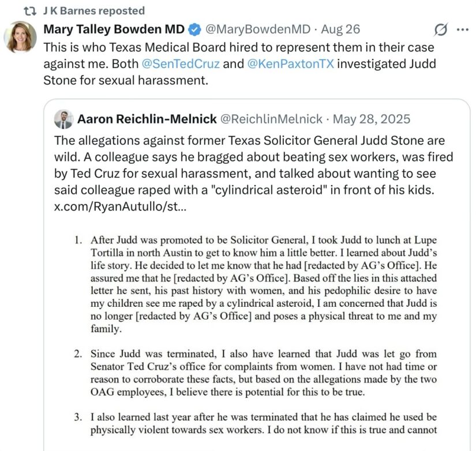The height and width of the screenshot is (451, 476).
Task: Click the main post text about Texas Medical Board
Action: 240,64
